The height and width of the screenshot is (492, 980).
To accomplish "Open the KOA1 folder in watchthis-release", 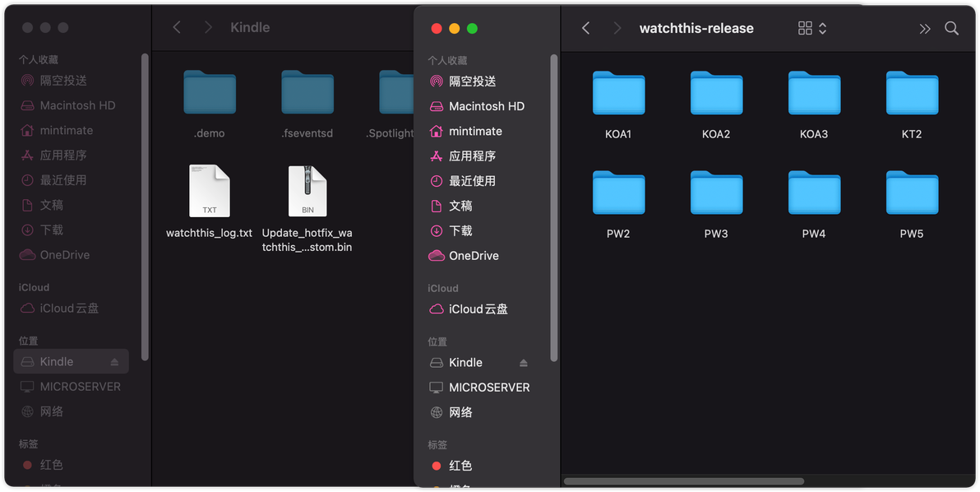I will coord(618,93).
